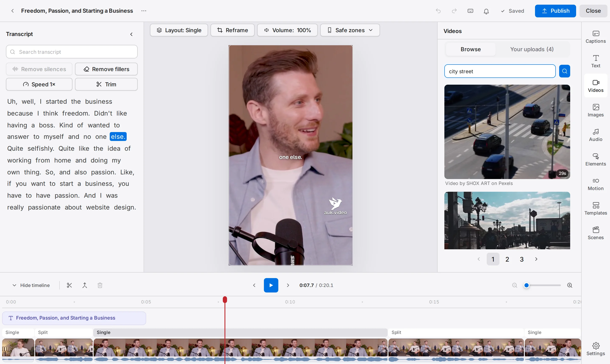Screen dimensions: 610x364
Task: Open the project options ellipsis menu
Action: 144,11
